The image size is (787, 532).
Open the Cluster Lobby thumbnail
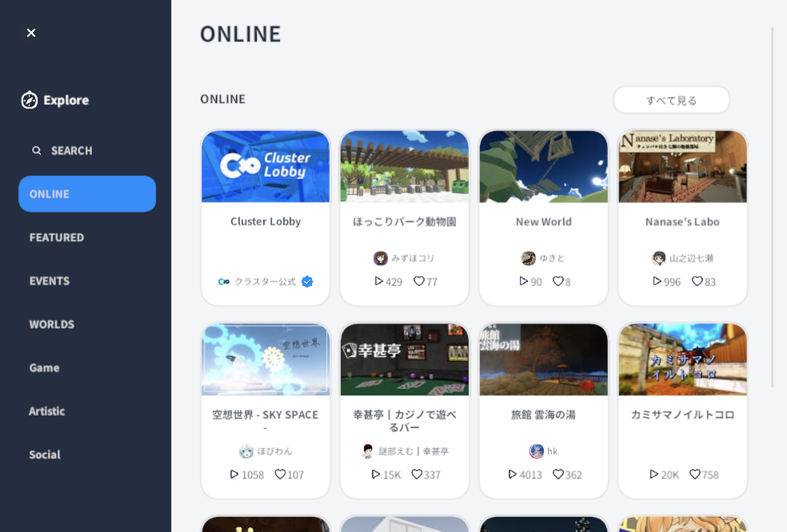pos(265,166)
